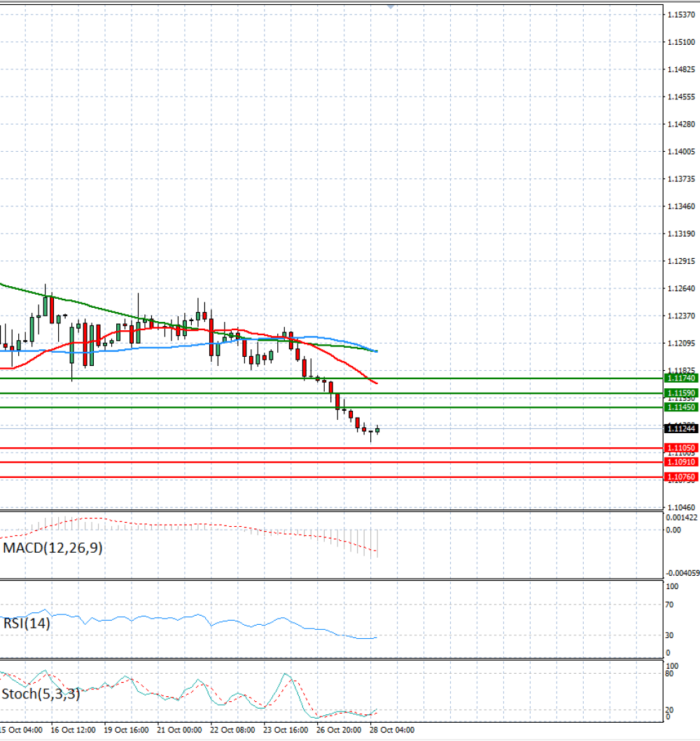Click the 1.15370 top price scale value

[681, 15]
